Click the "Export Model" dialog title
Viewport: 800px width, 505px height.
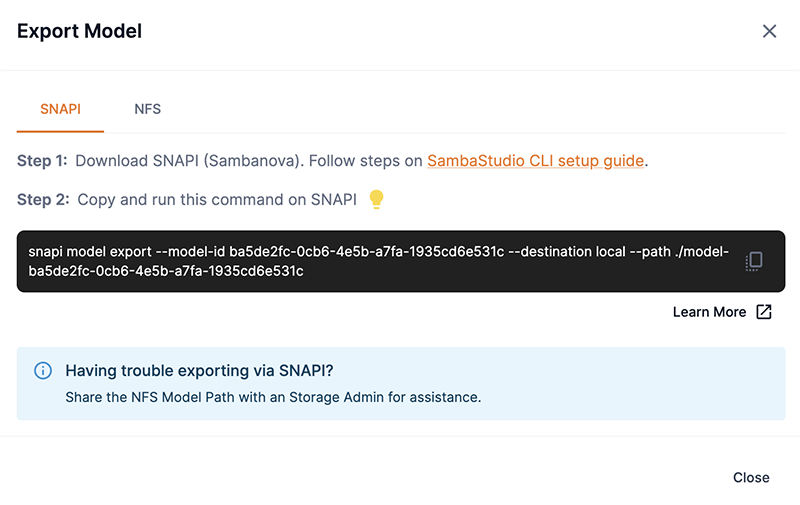click(x=80, y=31)
